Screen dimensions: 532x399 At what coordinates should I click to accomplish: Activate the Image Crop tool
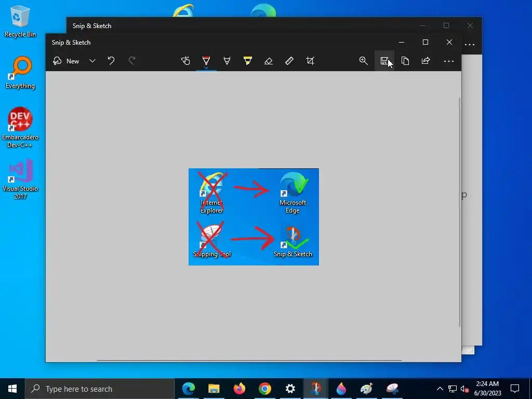coord(310,61)
